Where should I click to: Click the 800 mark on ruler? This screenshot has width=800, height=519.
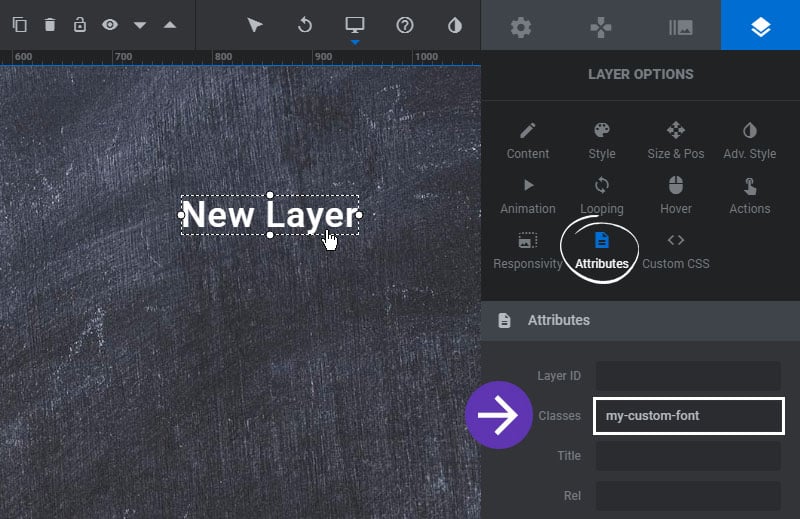(x=223, y=57)
